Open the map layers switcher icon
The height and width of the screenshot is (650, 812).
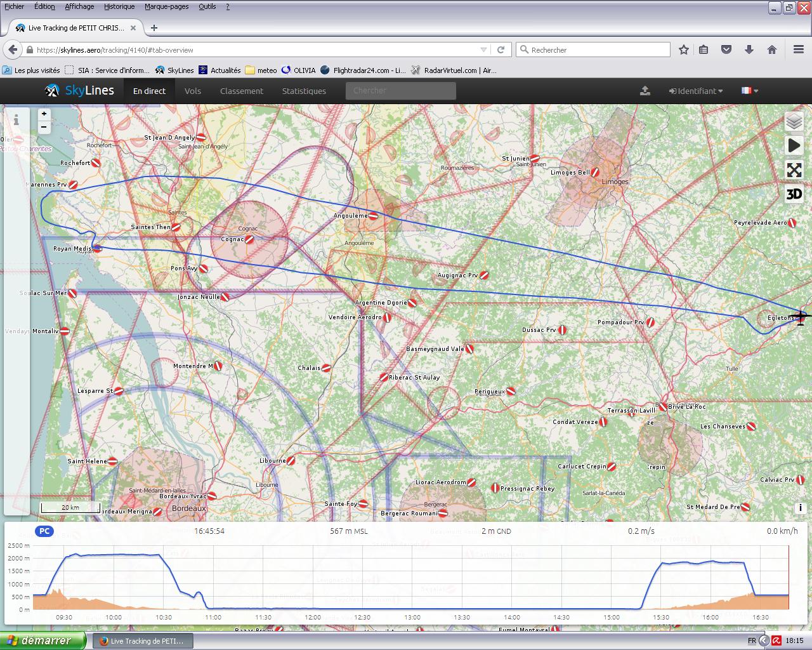click(794, 121)
